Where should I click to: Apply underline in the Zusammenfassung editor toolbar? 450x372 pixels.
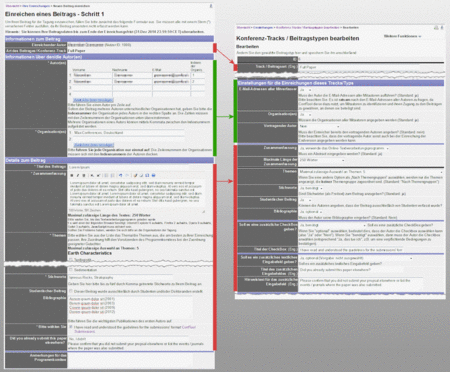84,175
